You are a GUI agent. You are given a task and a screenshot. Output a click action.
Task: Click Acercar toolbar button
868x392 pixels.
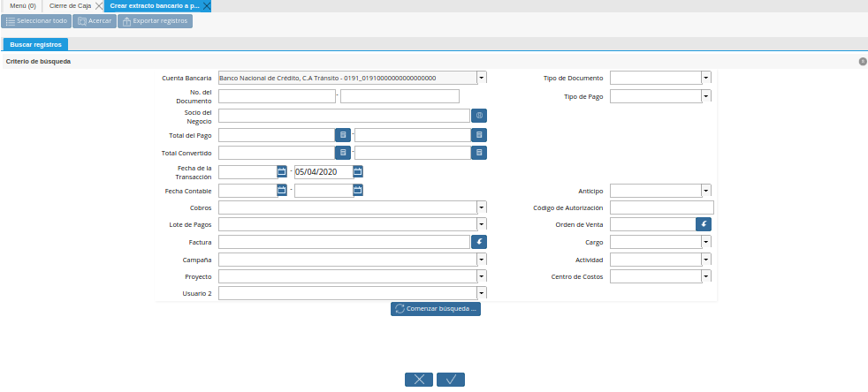[x=95, y=21]
